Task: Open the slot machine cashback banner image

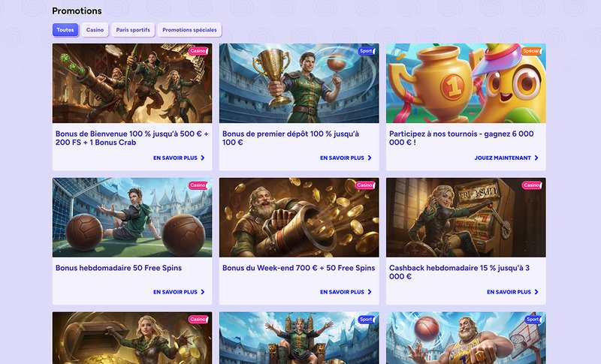Action: 466,219
